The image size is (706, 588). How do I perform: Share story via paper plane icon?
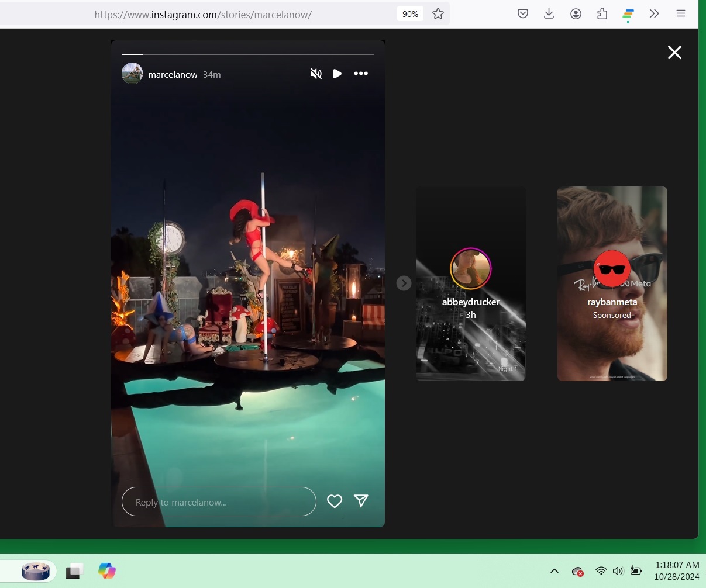click(x=361, y=501)
